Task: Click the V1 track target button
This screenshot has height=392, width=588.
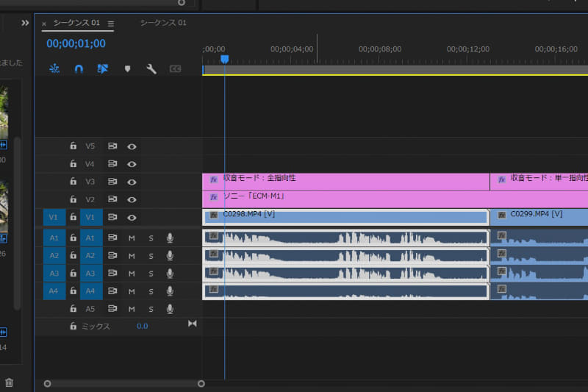Action: tap(90, 217)
